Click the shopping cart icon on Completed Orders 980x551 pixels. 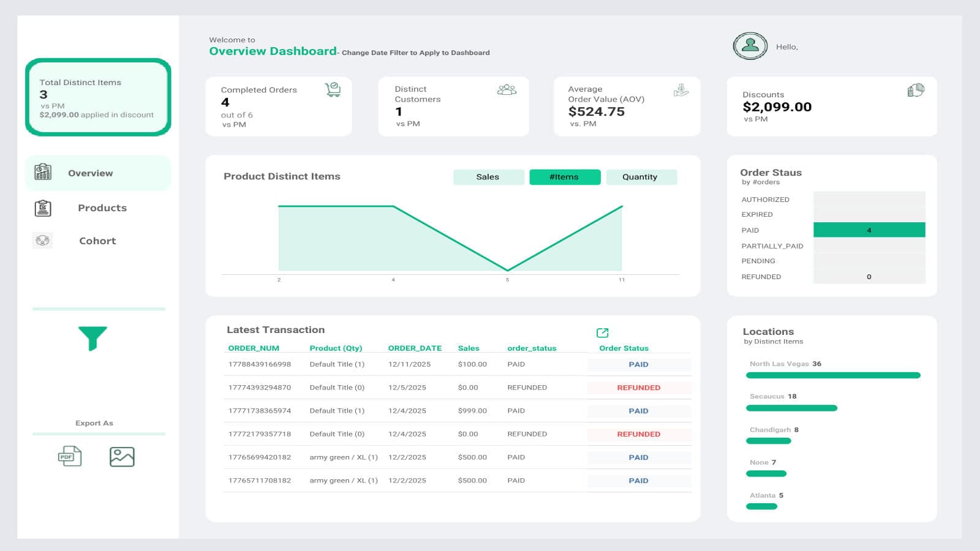click(333, 90)
